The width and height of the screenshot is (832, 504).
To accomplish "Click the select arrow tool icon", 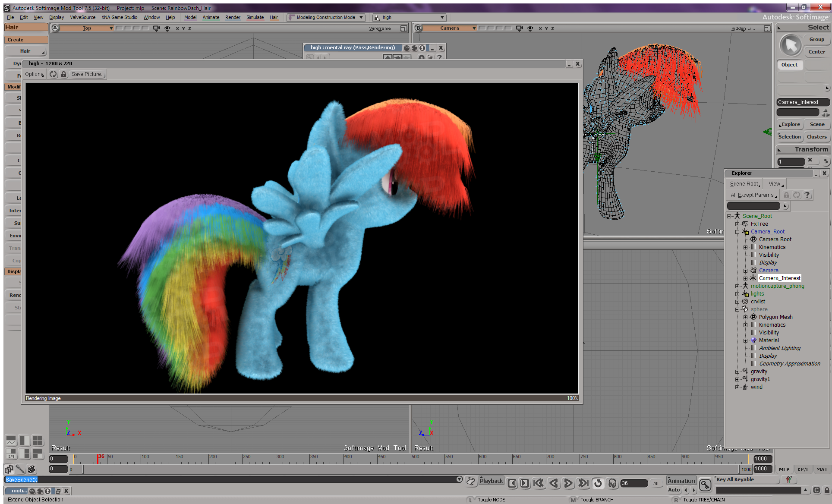I will 791,45.
